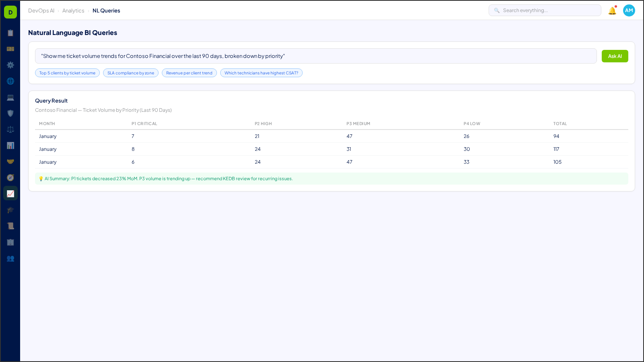Open the AM profile avatar

tap(629, 10)
